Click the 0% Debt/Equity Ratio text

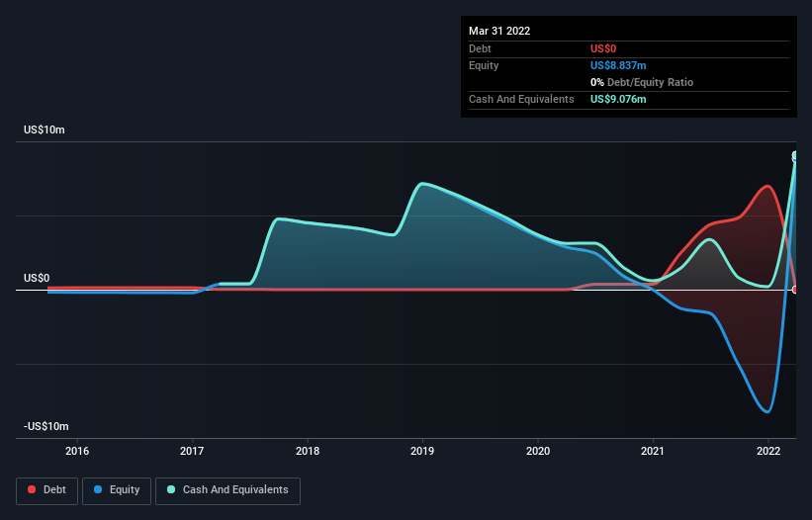pos(642,82)
